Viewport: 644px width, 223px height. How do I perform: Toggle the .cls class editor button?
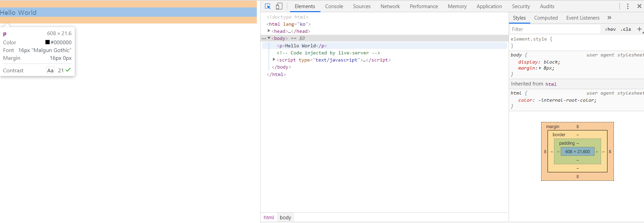[x=626, y=29]
